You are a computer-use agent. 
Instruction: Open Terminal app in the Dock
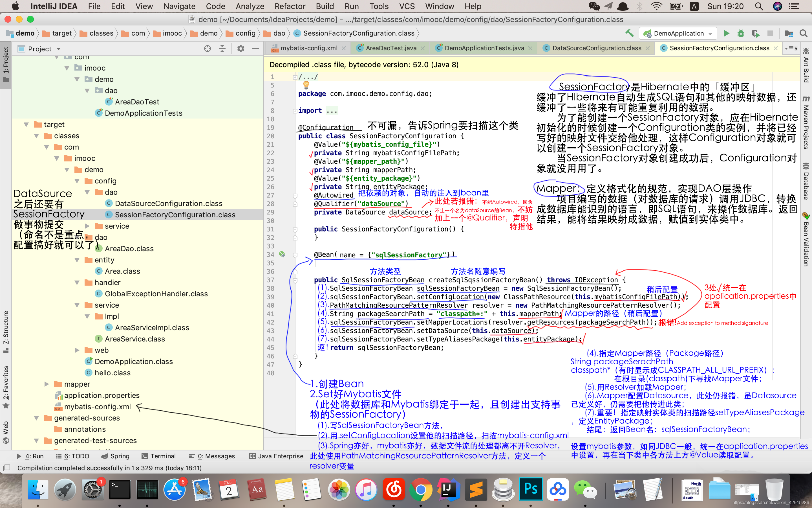point(120,489)
